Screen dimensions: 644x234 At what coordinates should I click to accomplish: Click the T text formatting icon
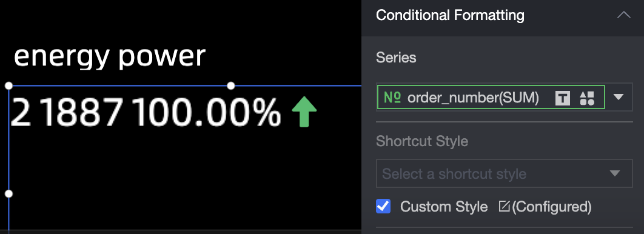coord(563,98)
